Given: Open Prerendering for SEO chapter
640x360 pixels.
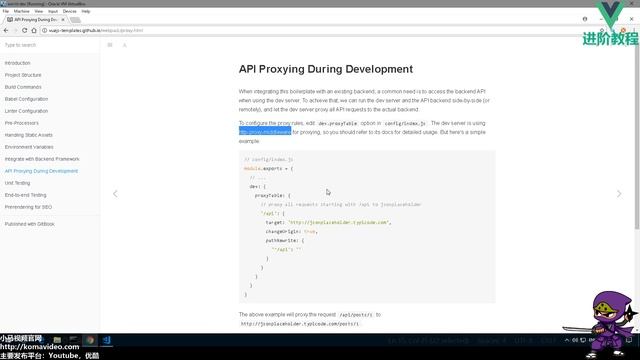Looking at the screenshot, I should point(28,207).
